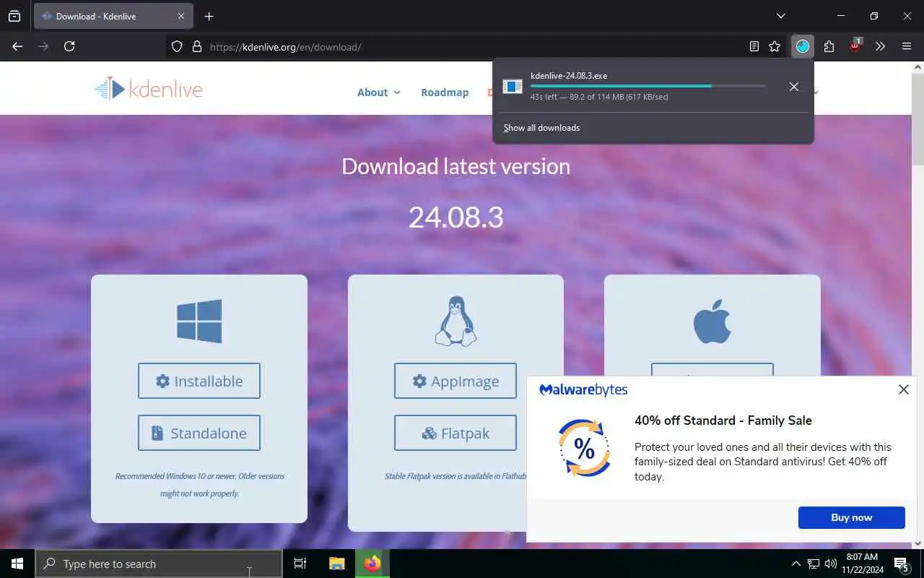Screen dimensions: 924x578
Task: Cancel the kdenlive-24.08.3.exe download
Action: (x=793, y=86)
